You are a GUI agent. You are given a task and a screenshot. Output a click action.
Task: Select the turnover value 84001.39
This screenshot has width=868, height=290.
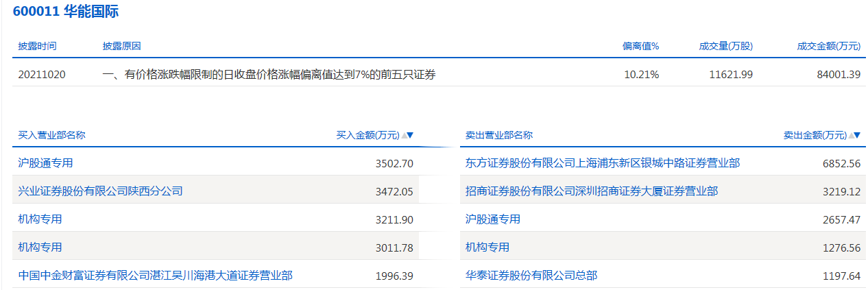coord(838,75)
